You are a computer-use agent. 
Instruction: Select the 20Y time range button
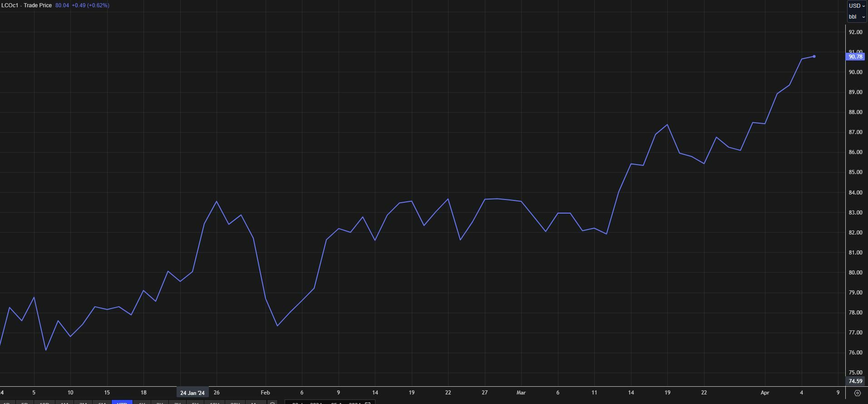tap(235, 402)
